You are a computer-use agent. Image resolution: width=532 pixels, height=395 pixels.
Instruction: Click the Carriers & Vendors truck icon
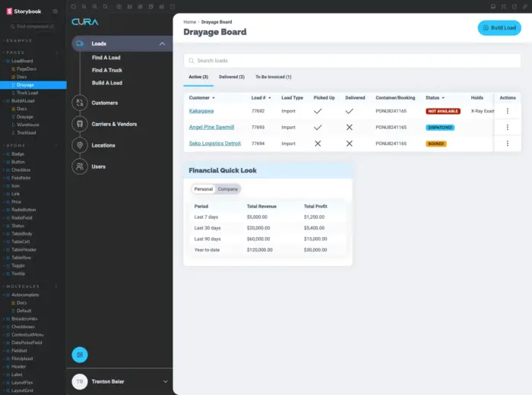[x=80, y=124]
